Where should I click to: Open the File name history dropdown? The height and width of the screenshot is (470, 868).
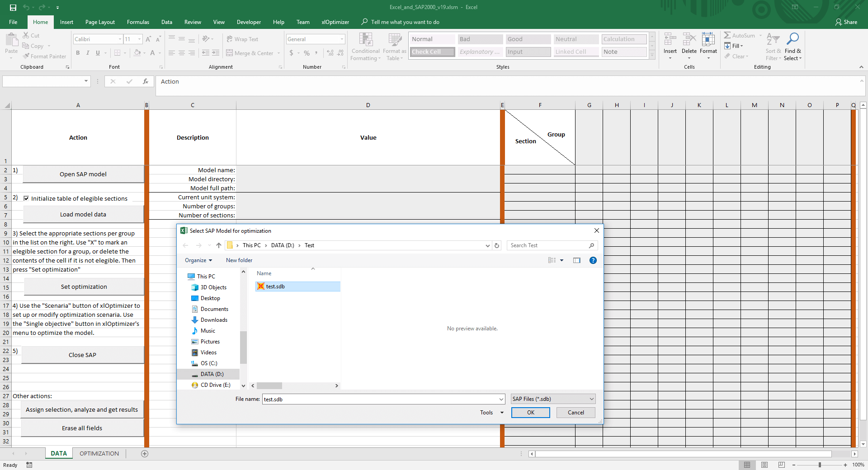click(501, 399)
